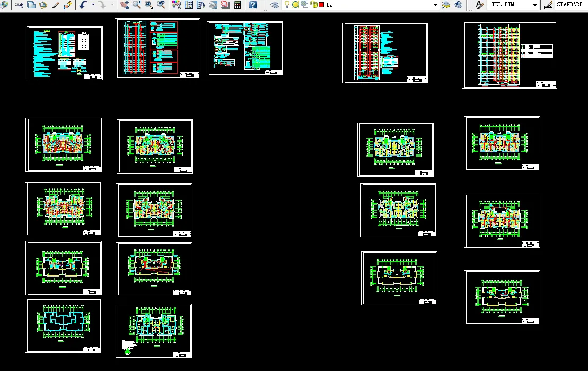Click the globe publish icon in the toolbar
588x371 pixels.
tap(4, 4)
